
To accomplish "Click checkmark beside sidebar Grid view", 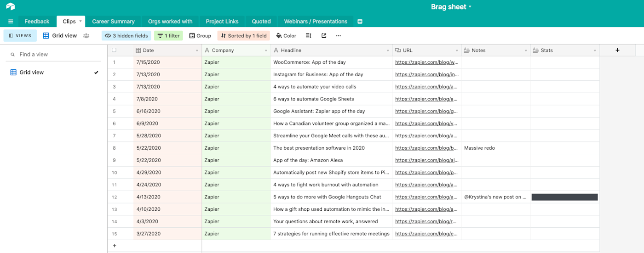I will coord(96,73).
